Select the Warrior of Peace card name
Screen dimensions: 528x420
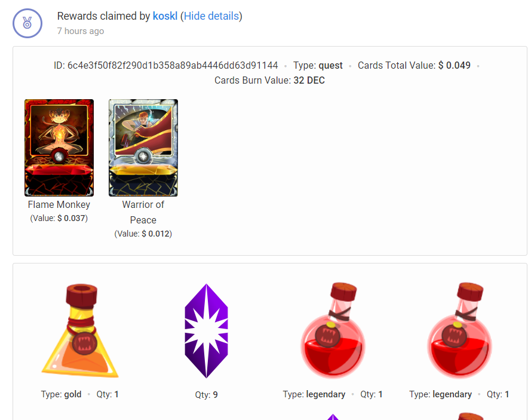143,212
